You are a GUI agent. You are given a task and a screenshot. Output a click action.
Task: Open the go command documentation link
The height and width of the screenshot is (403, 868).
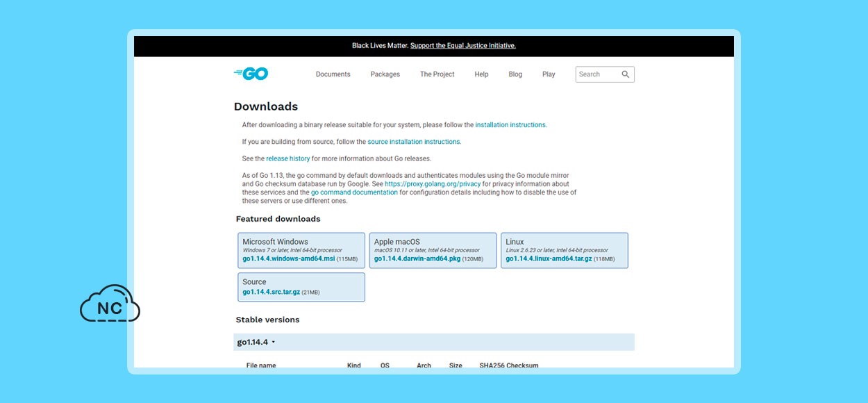pyautogui.click(x=354, y=192)
